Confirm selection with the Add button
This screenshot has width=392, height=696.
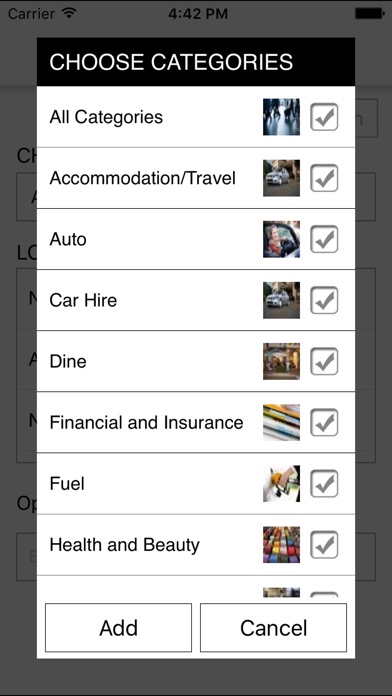point(119,628)
